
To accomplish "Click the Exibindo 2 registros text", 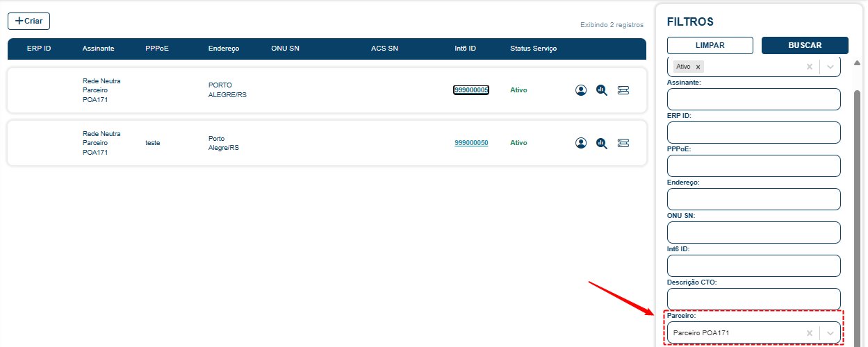I will [612, 25].
